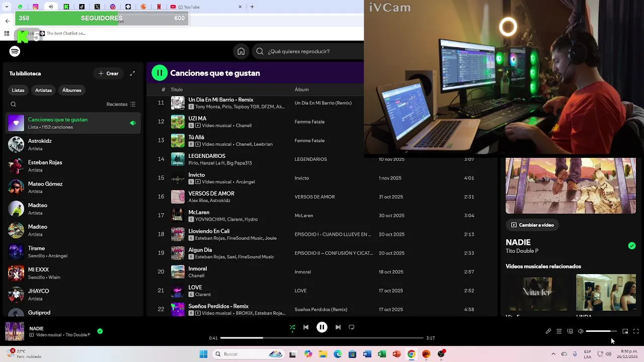Viewport: 644px width, 362px height.
Task: Mute volume via speaker icon
Action: (x=581, y=331)
